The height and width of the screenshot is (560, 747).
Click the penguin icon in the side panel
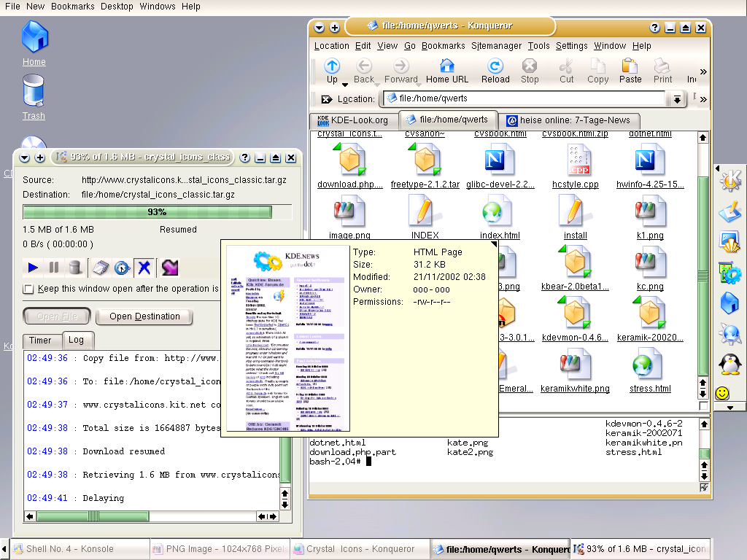729,362
